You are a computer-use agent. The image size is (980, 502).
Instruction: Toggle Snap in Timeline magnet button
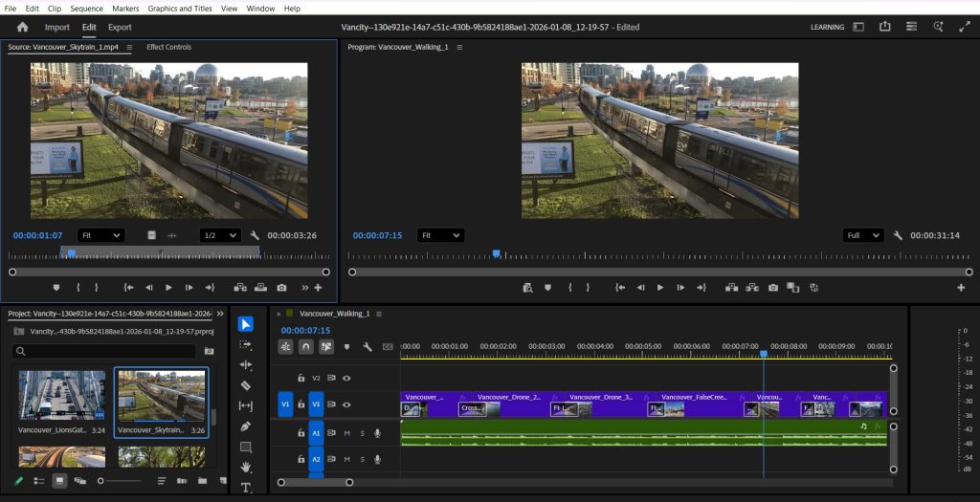[x=305, y=347]
